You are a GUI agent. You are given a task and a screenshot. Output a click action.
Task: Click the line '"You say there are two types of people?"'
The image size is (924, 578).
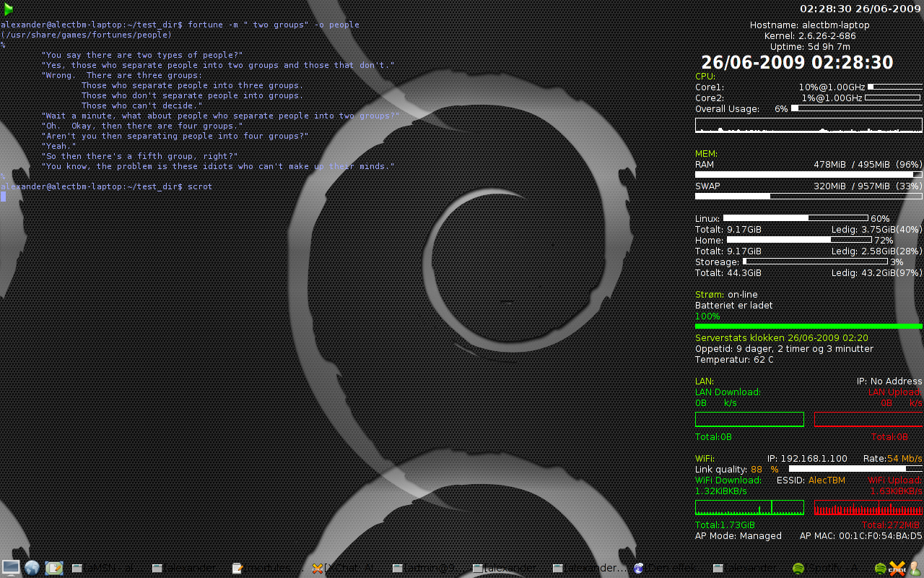tap(142, 55)
